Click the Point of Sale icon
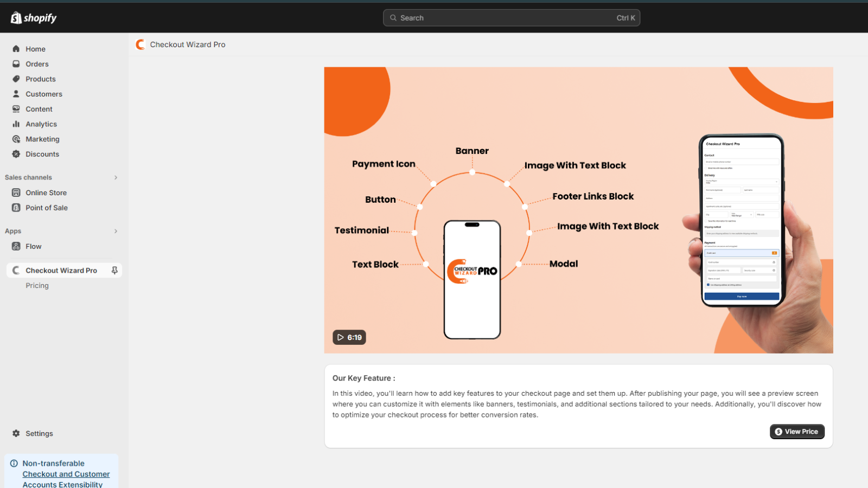 [16, 208]
